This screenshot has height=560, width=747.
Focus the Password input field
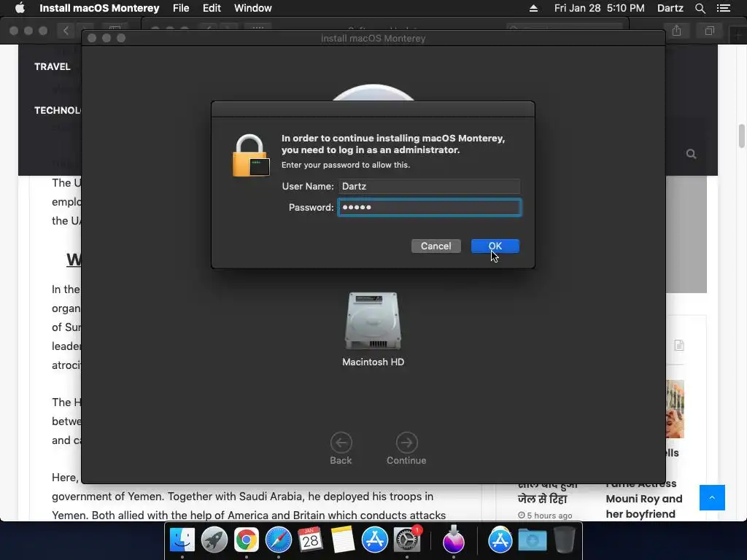429,208
